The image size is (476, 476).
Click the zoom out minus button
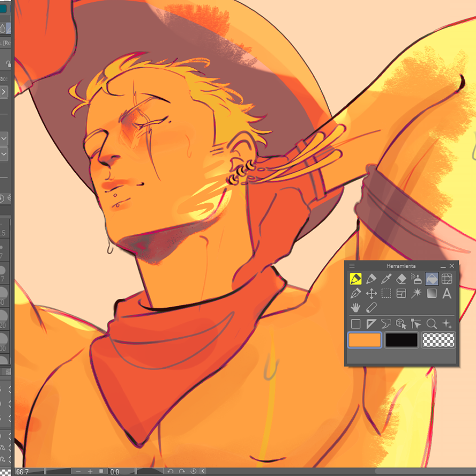point(78,471)
